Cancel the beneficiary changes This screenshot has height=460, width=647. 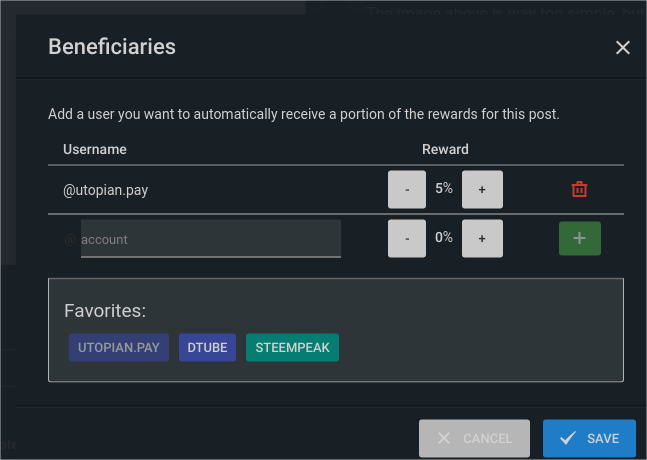(474, 438)
